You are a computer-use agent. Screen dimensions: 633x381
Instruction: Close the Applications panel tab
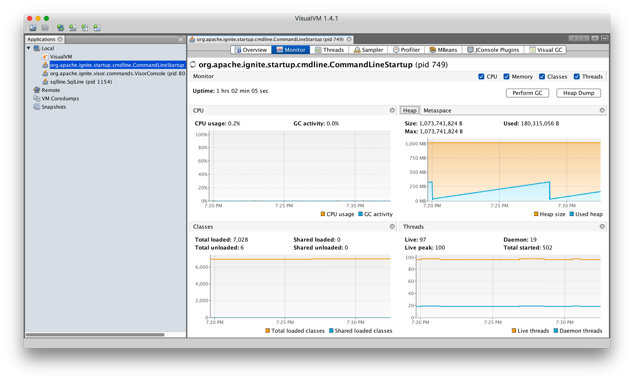60,39
